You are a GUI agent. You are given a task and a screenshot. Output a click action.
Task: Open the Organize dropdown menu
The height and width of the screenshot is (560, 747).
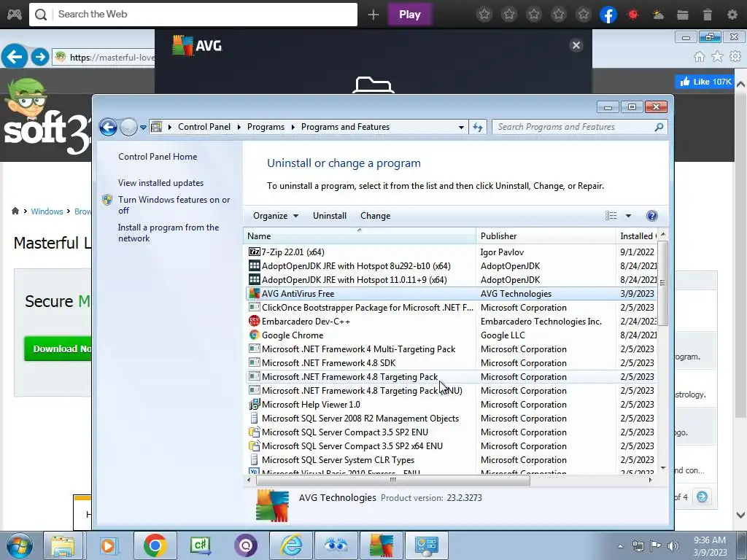click(x=275, y=216)
